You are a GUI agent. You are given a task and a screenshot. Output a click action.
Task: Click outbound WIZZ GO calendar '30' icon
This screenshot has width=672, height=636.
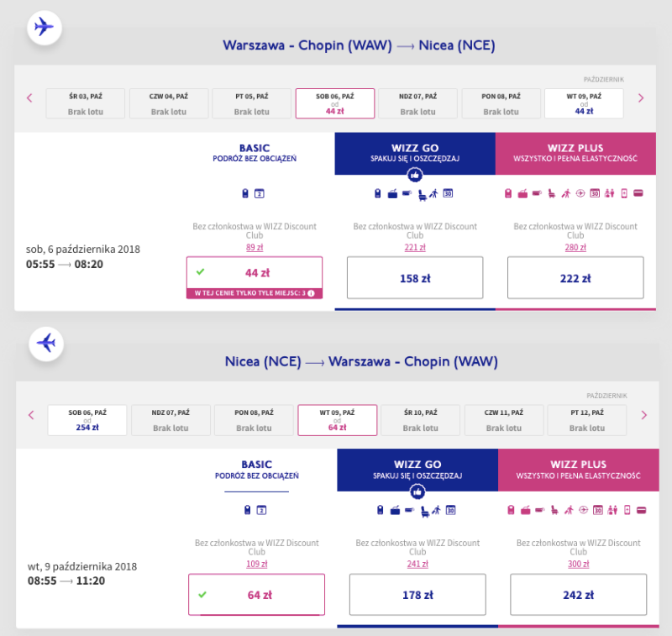point(448,193)
